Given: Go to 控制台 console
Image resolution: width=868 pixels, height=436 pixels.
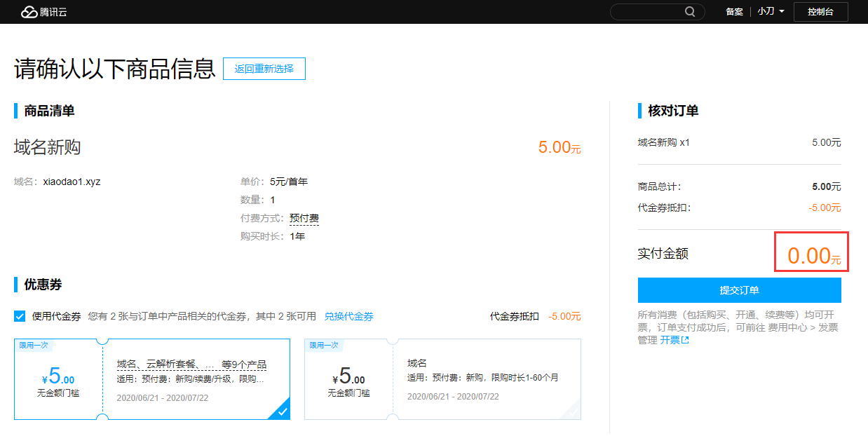Looking at the screenshot, I should click(820, 12).
